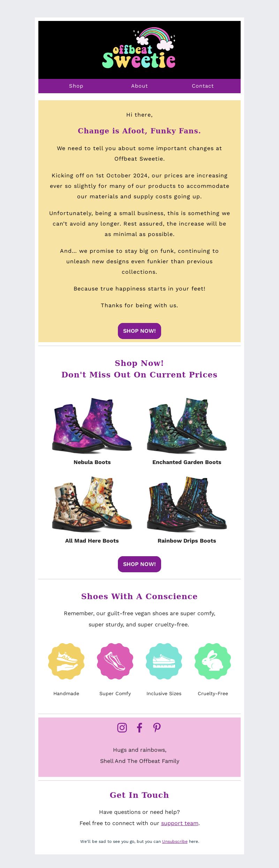Click the Offbeat Sweetie rainbow logo
The width and height of the screenshot is (279, 868).
[139, 48]
